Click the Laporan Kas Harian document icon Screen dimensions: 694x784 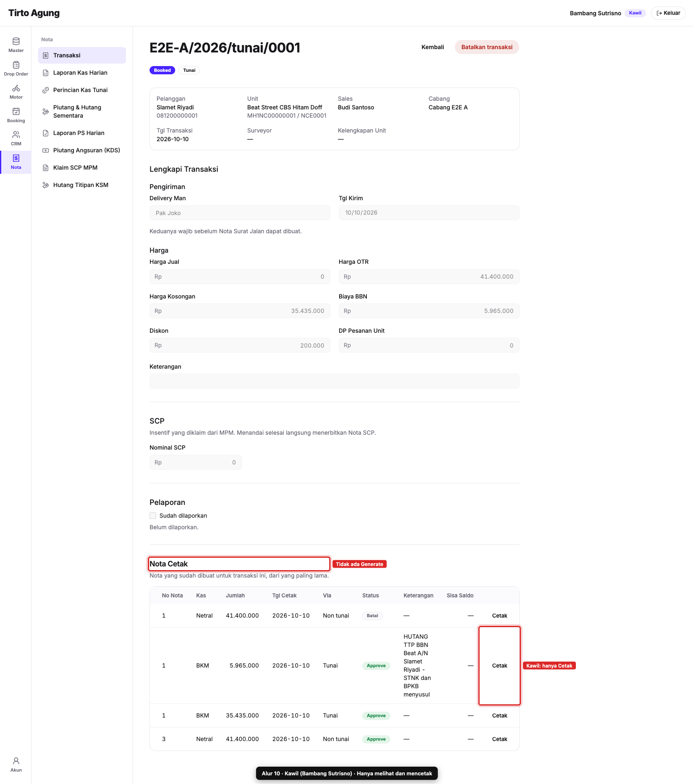point(46,73)
